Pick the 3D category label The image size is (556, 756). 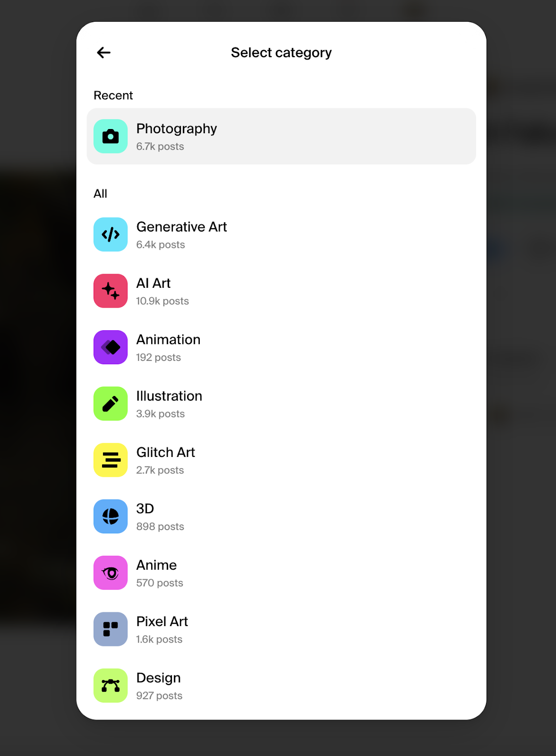(145, 508)
